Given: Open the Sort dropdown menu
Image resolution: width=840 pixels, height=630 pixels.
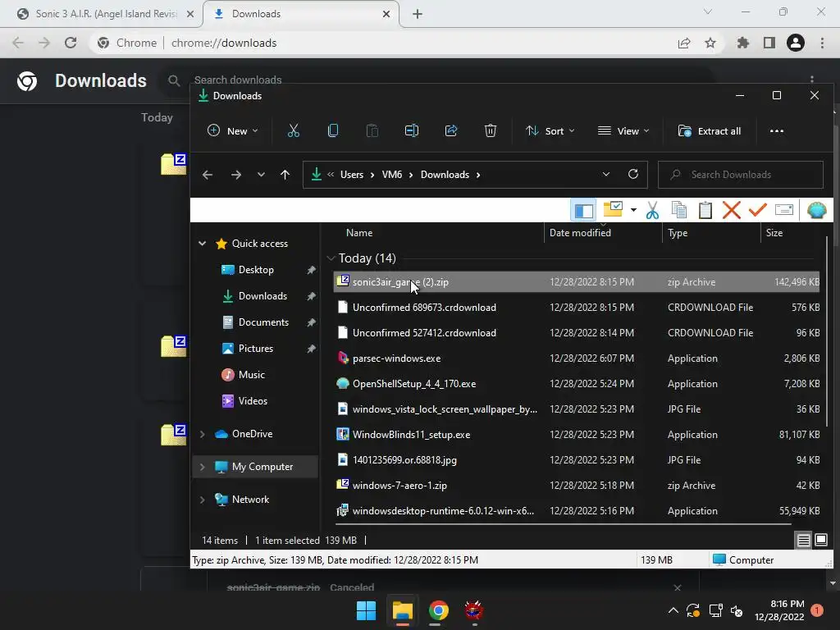Looking at the screenshot, I should [550, 130].
